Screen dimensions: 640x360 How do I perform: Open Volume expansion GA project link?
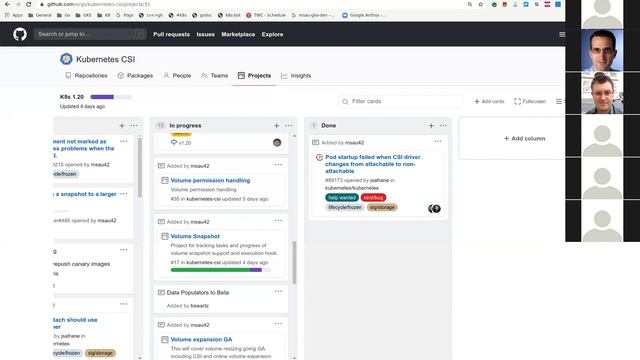201,340
